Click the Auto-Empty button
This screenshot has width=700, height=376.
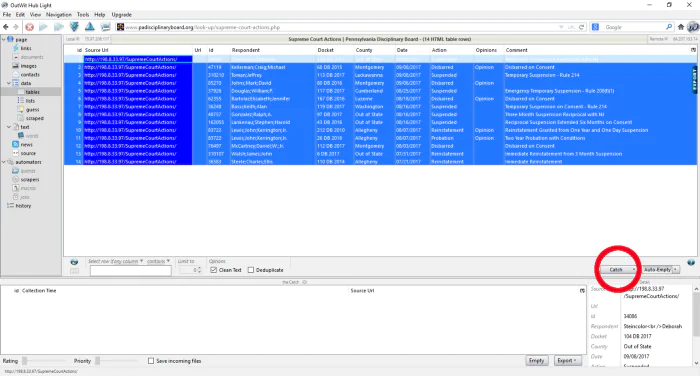tap(658, 270)
